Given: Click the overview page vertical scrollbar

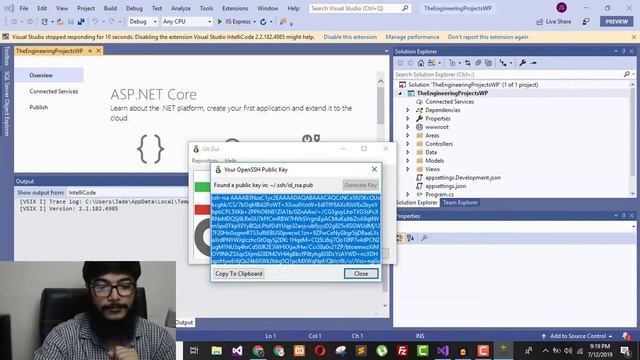Looking at the screenshot, I should coord(380,106).
